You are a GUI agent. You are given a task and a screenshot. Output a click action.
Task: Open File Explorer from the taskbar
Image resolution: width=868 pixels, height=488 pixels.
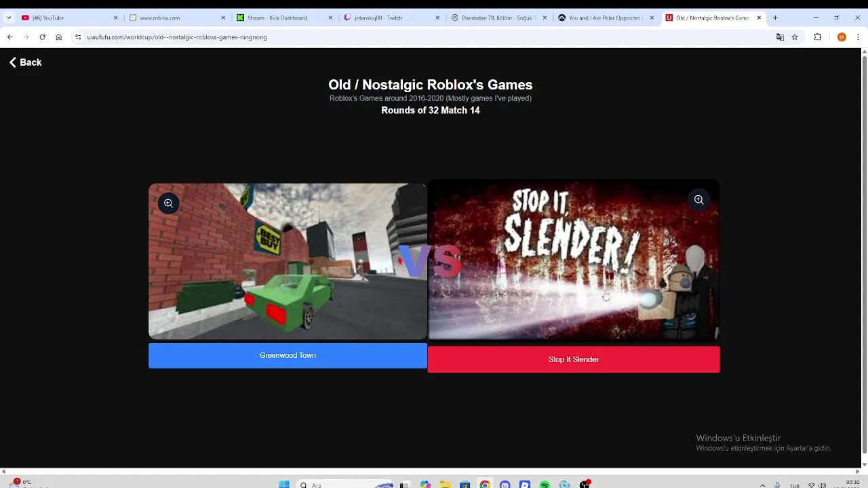coord(445,485)
